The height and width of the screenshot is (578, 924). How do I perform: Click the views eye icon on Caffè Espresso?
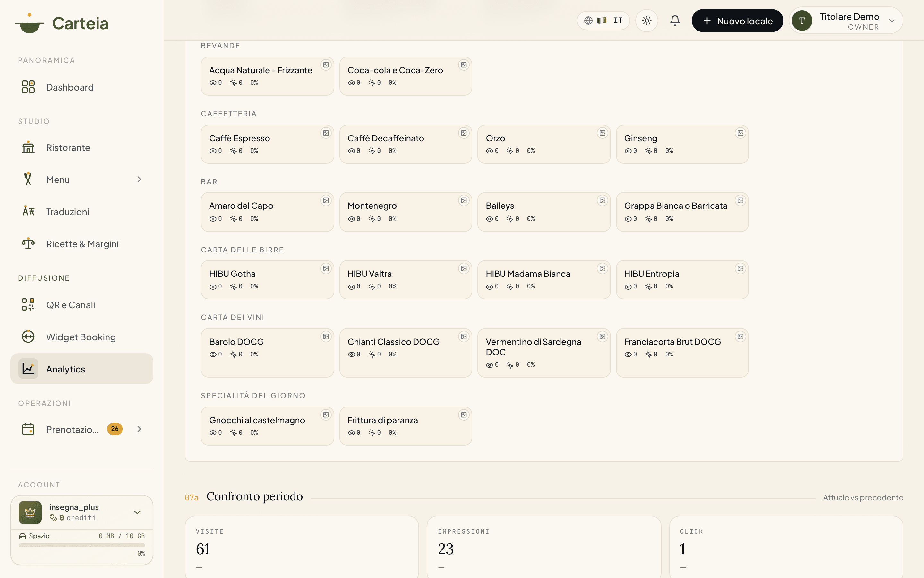coord(213,151)
